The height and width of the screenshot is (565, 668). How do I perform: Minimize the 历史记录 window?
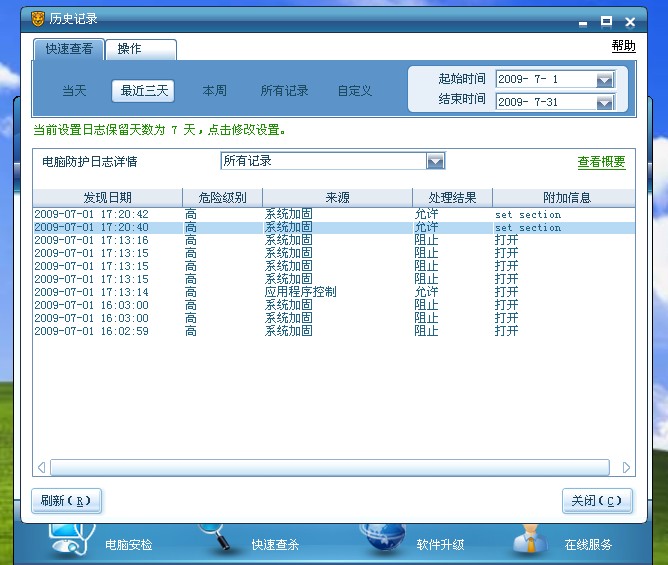tap(583, 23)
